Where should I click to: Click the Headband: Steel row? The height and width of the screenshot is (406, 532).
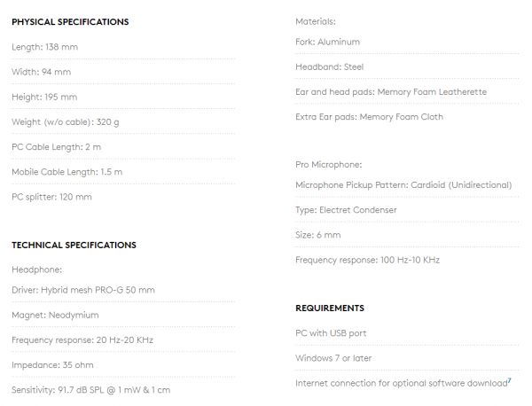pyautogui.click(x=407, y=67)
